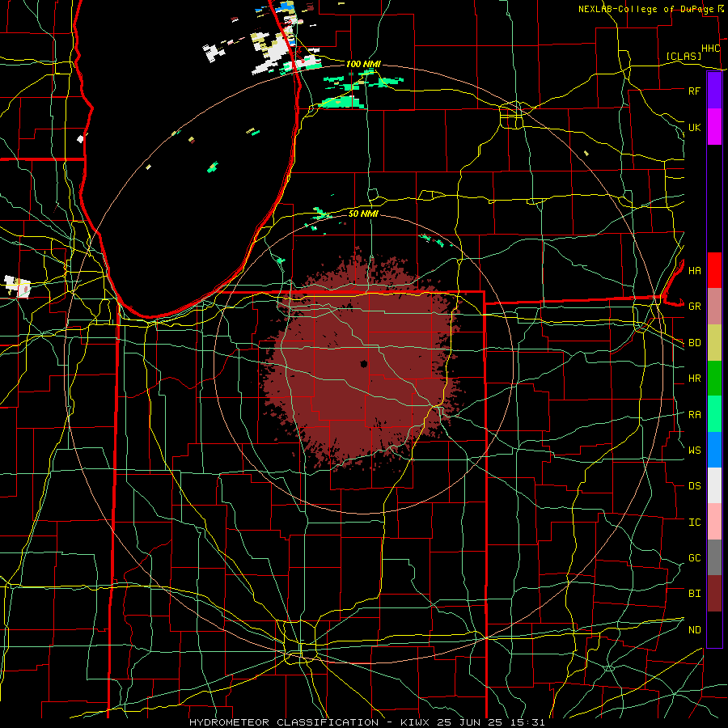
Task: Click the ND legend label
Action: tap(694, 630)
